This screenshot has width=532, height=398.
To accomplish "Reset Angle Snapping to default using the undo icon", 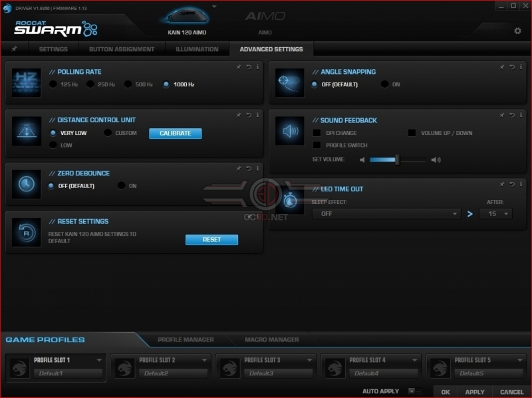I will pyautogui.click(x=512, y=67).
